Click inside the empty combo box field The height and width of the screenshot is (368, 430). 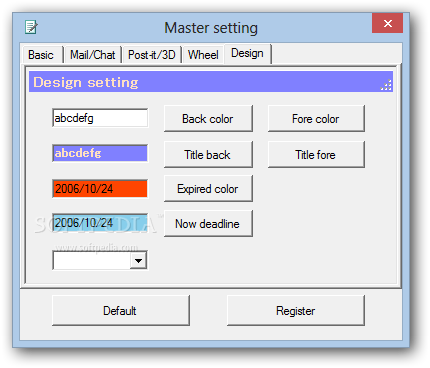click(92, 261)
